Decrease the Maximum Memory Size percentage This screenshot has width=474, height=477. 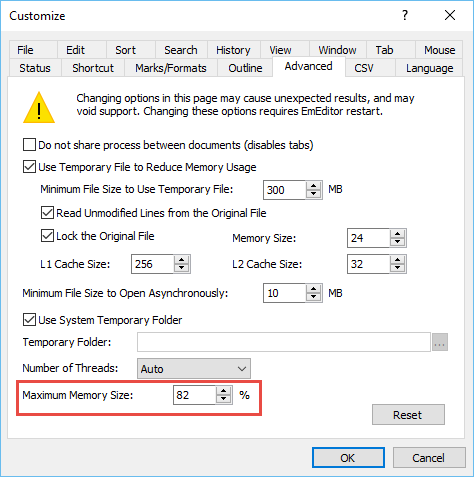tap(223, 399)
